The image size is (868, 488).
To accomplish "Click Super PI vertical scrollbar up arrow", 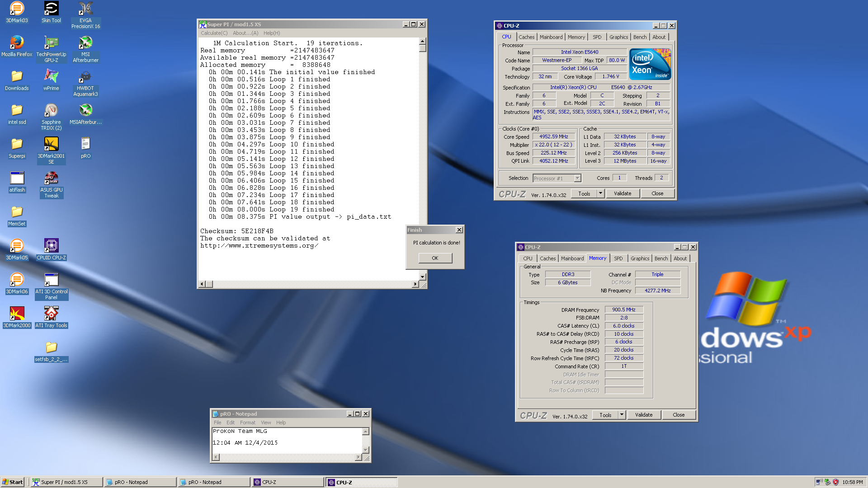I will pos(423,41).
